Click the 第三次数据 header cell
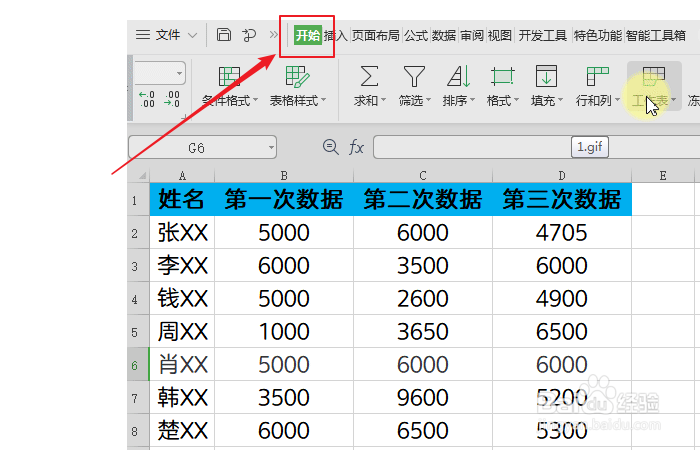Viewport: 700px width, 450px height. (x=562, y=200)
